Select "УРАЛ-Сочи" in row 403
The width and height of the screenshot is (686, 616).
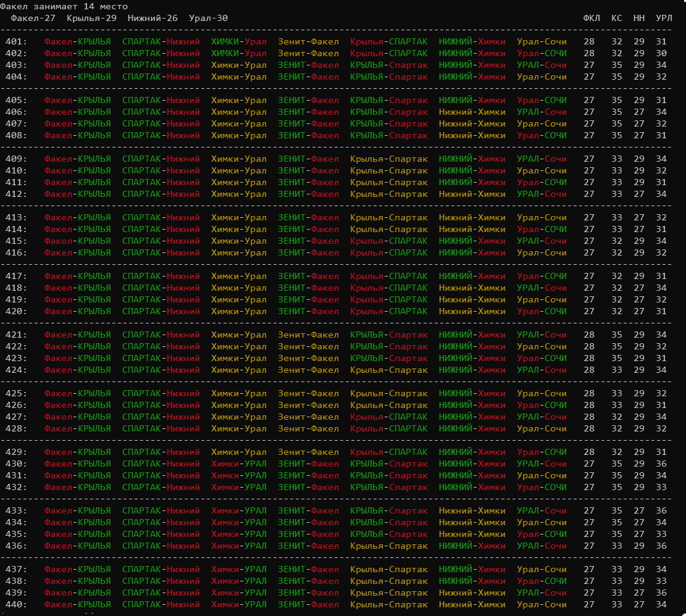click(542, 65)
